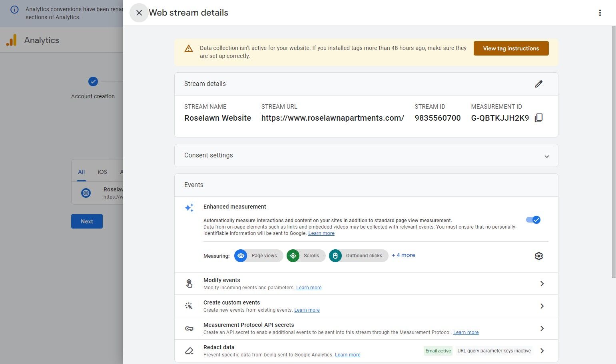616x364 pixels.
Task: Click the Page views measuring chip
Action: click(x=259, y=256)
